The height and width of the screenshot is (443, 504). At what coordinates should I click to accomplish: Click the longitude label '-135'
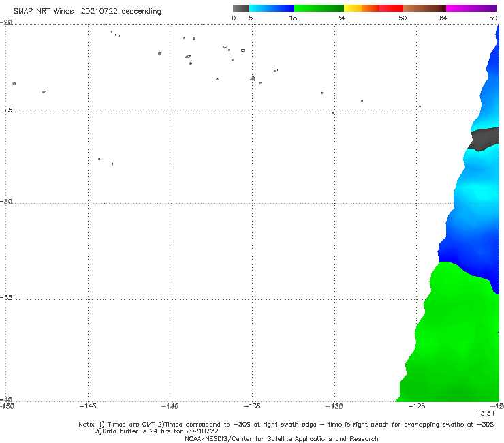252,406
